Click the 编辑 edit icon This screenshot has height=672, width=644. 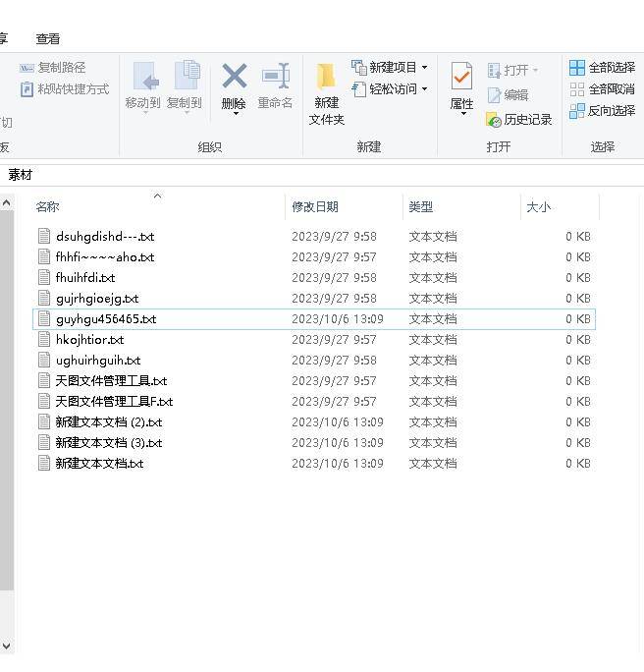pos(494,95)
